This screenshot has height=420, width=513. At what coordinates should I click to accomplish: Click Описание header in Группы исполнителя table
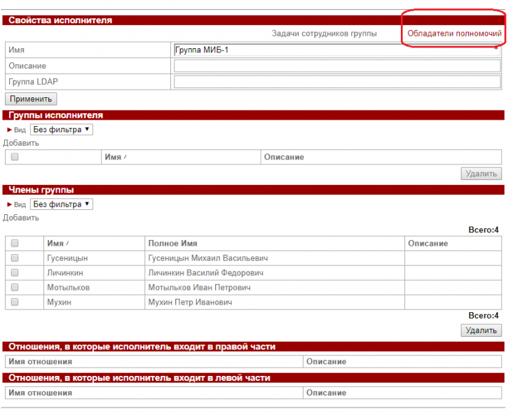coord(284,157)
